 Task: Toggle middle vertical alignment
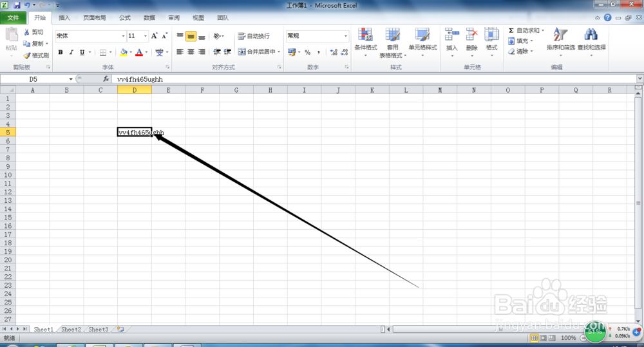click(191, 36)
